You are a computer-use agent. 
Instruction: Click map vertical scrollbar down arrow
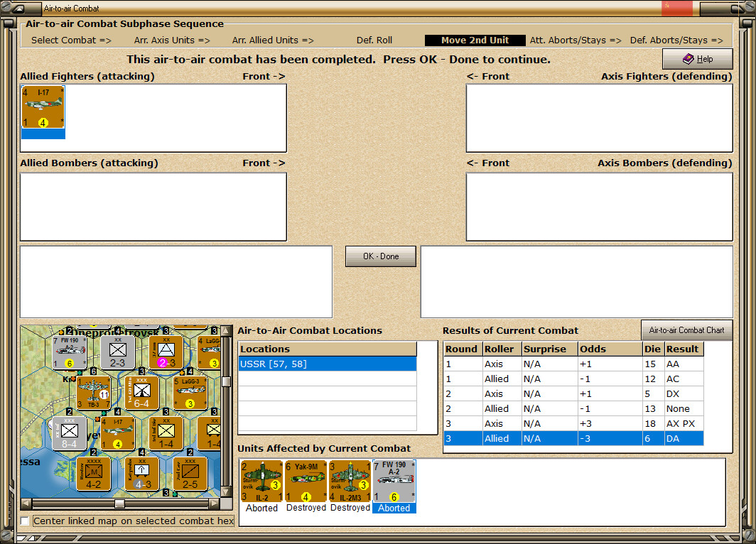click(226, 492)
